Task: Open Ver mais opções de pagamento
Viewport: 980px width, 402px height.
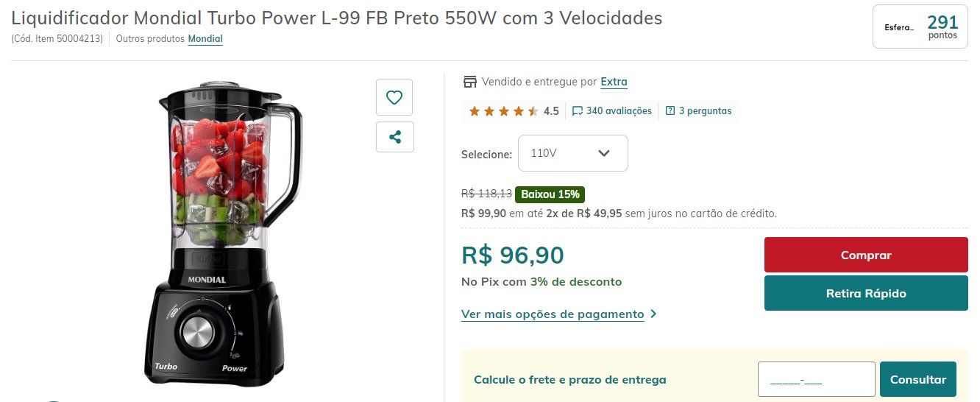Action: pos(553,314)
